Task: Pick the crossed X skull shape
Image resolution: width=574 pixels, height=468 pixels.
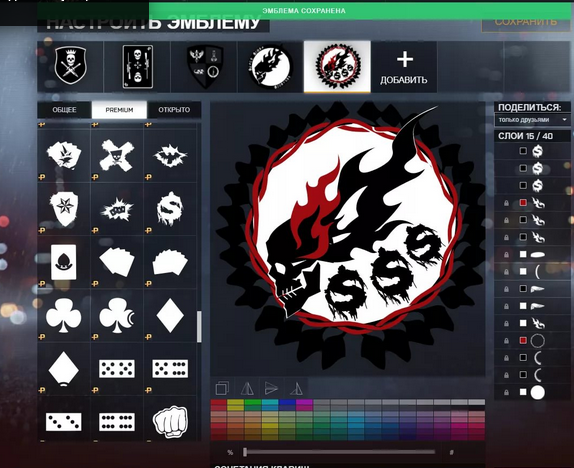Action: pos(117,156)
